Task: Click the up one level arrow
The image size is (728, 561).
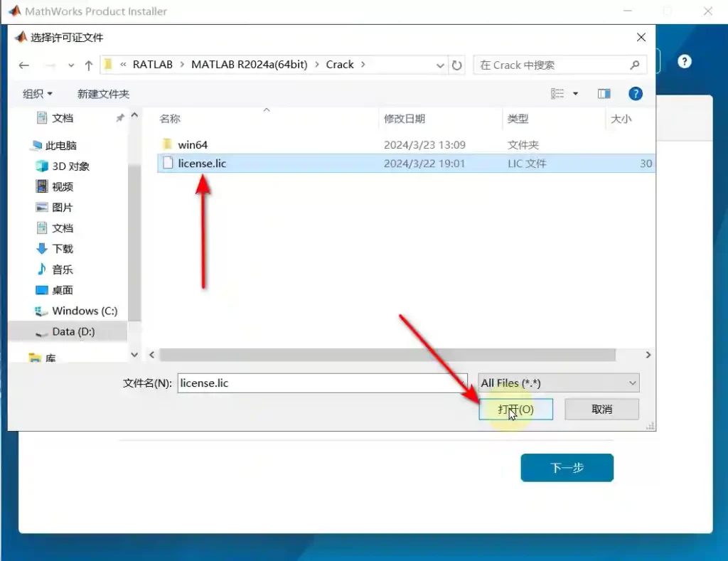Action: click(x=89, y=65)
